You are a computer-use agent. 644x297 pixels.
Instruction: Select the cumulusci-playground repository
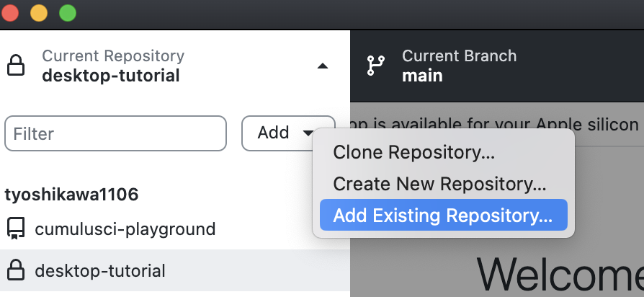point(125,229)
